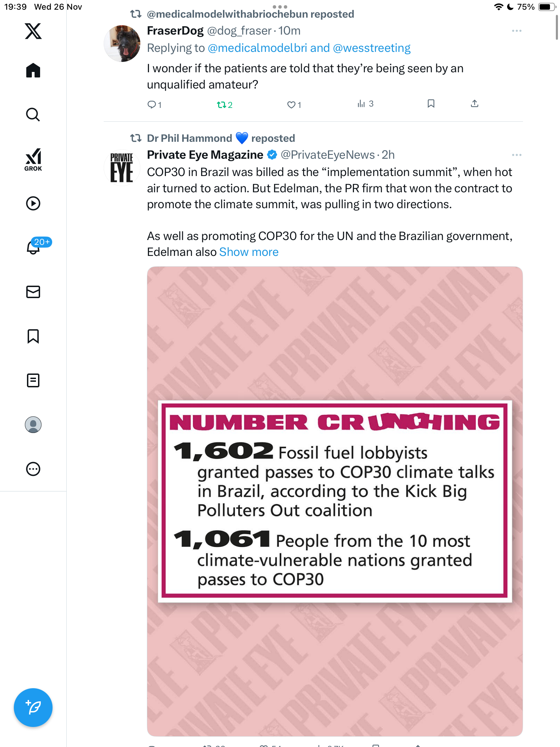Open the Grok assistant icon
Image resolution: width=560 pixels, height=747 pixels.
click(33, 160)
